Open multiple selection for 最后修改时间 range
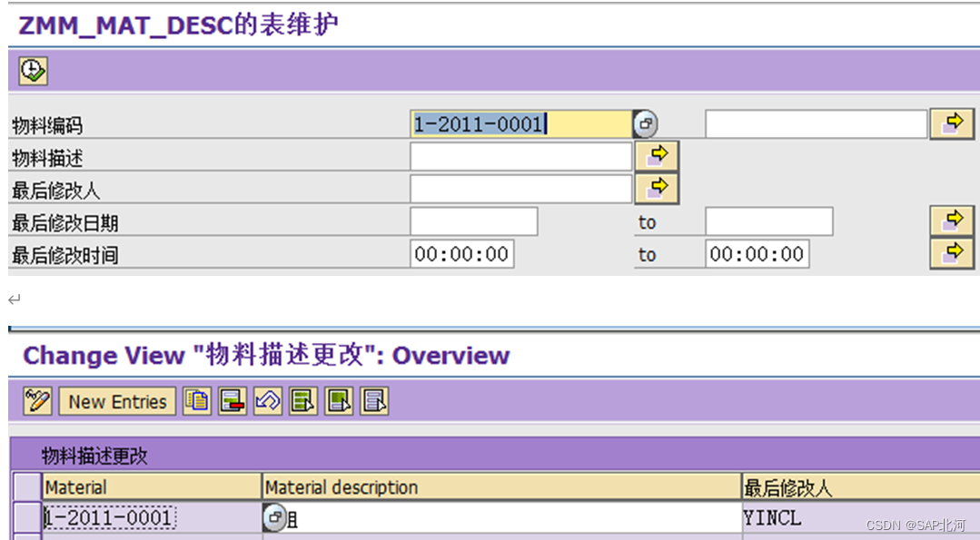The image size is (980, 540). coord(952,251)
